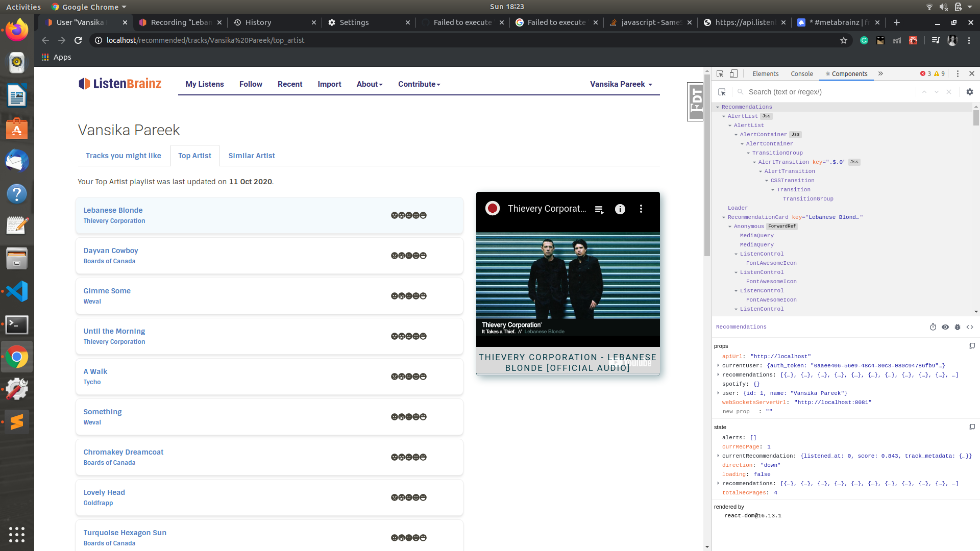Collapse the Recommendations tree node
Viewport: 980px width, 551px height.
tap(718, 107)
